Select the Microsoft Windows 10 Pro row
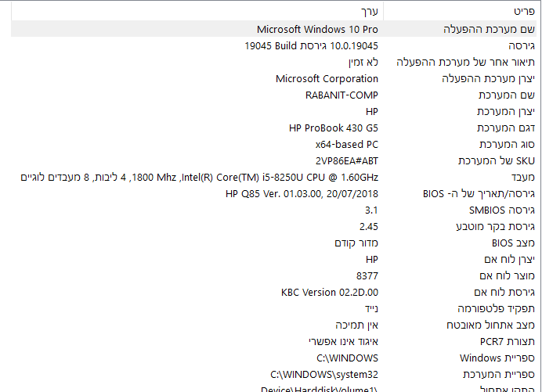Screen dimensions: 542x392 point(317,29)
